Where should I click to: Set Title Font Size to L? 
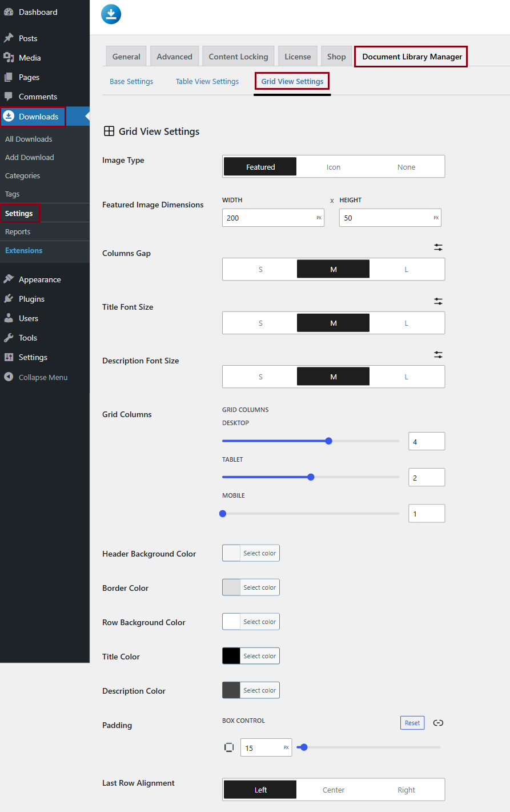(407, 323)
